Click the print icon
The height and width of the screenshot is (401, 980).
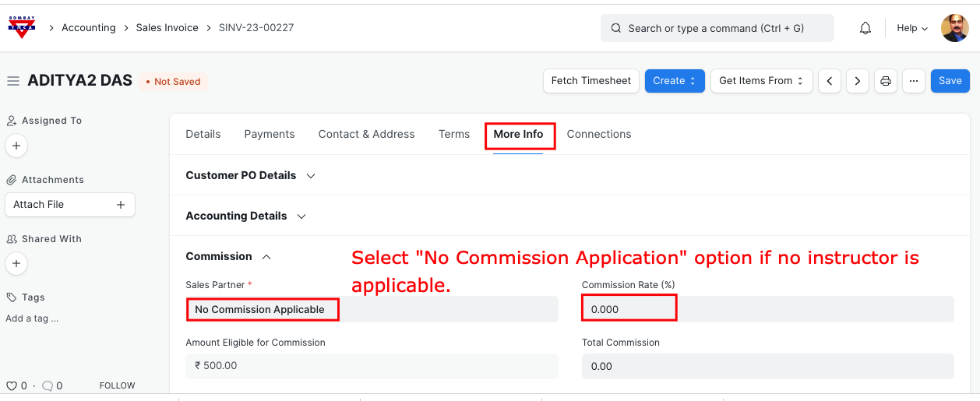point(885,81)
